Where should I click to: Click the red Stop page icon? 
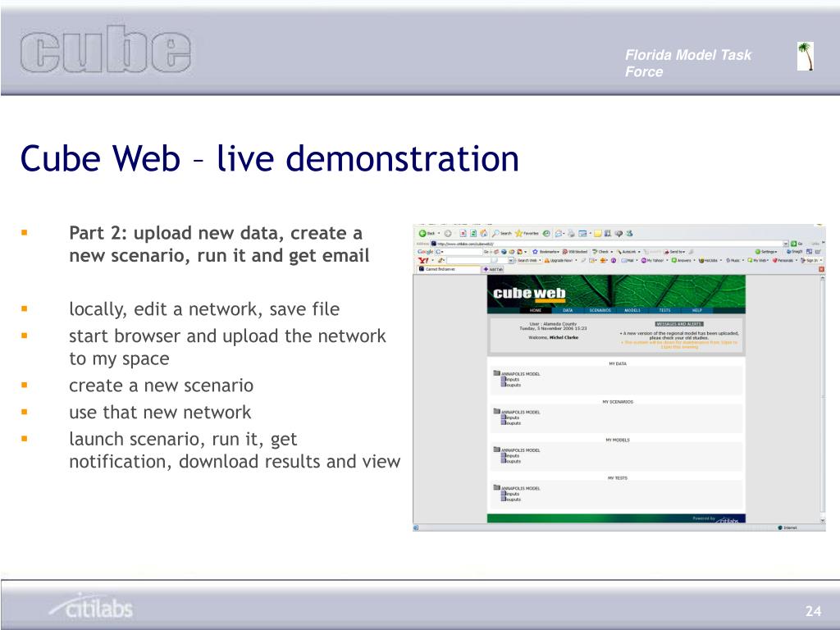[463, 234]
